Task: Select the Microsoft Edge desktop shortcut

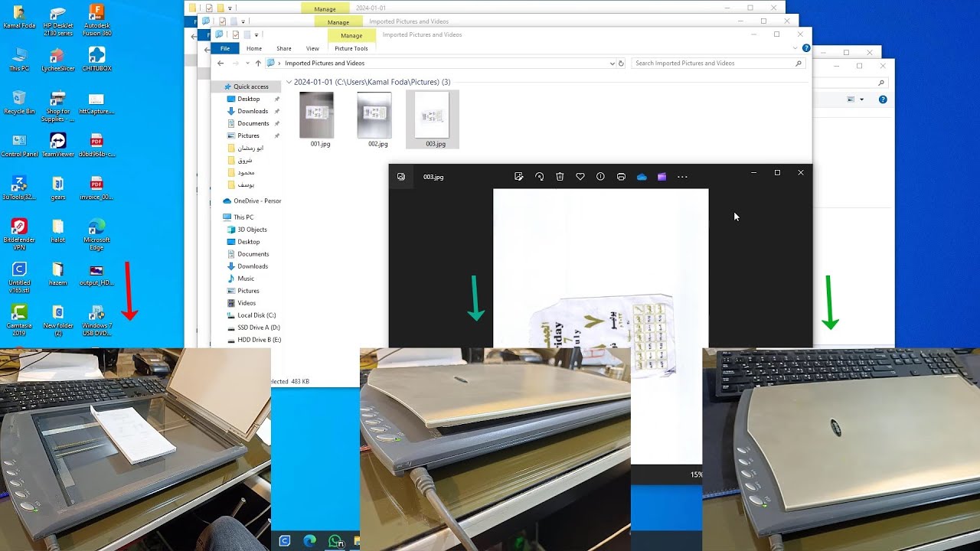Action: (96, 234)
